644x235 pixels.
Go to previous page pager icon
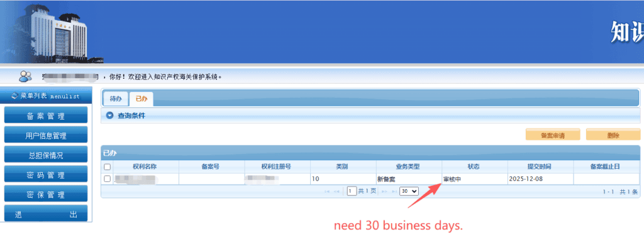[x=336, y=192]
